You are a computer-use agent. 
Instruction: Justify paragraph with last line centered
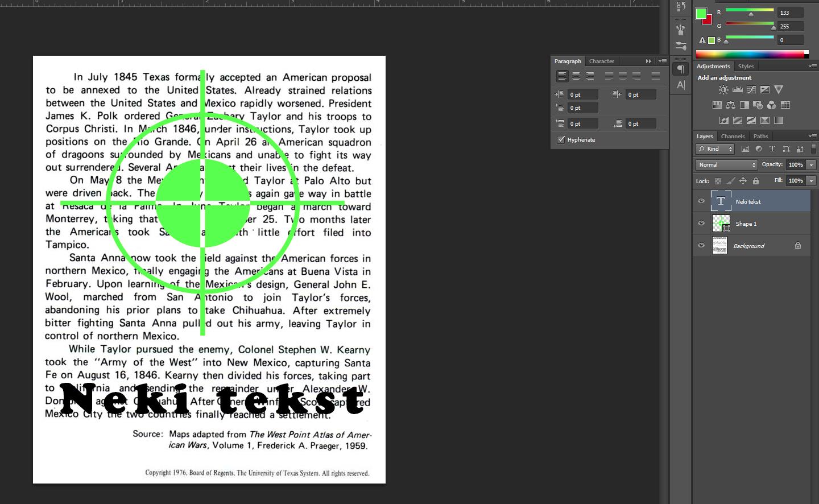[x=623, y=76]
